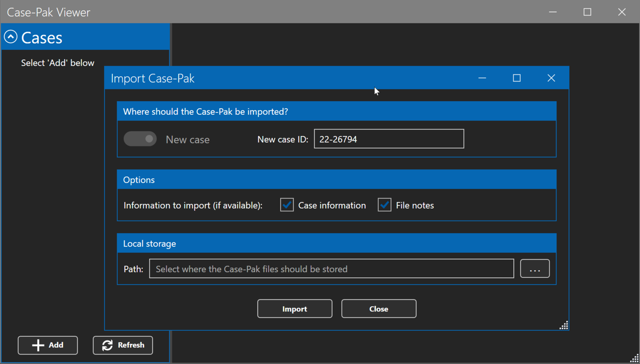The height and width of the screenshot is (364, 640).
Task: Open the path browse ellipsis button
Action: click(535, 269)
